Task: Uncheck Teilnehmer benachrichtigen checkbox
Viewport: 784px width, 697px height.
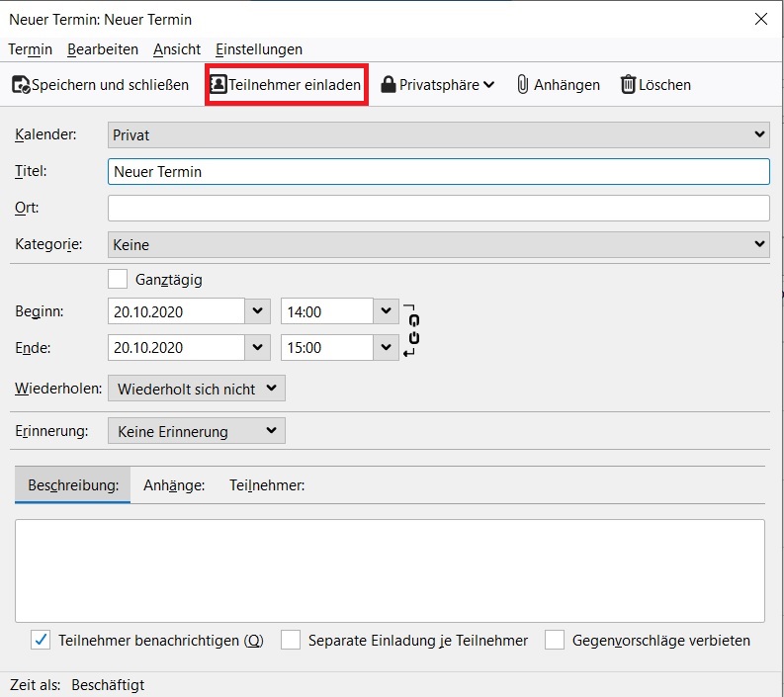Action: point(41,640)
